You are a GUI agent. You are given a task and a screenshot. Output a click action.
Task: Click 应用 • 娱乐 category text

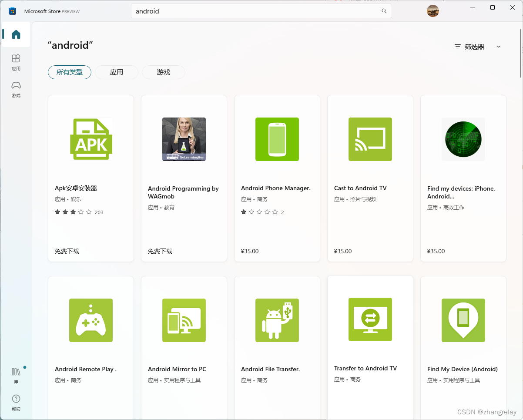[68, 199]
